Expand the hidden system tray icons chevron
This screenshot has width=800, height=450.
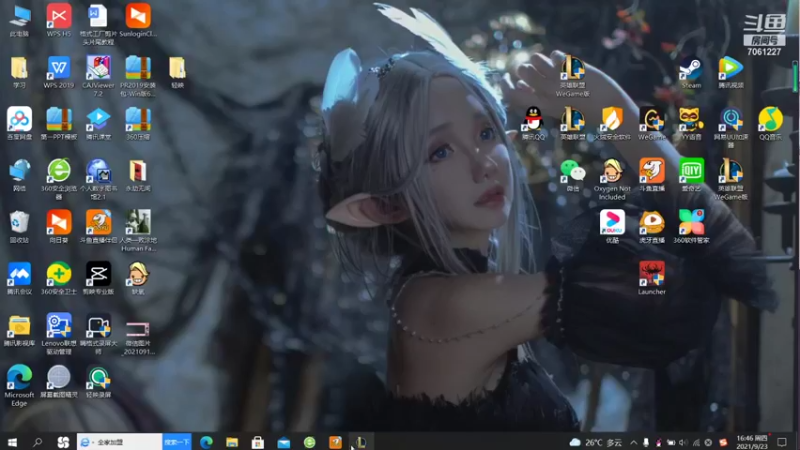633,442
